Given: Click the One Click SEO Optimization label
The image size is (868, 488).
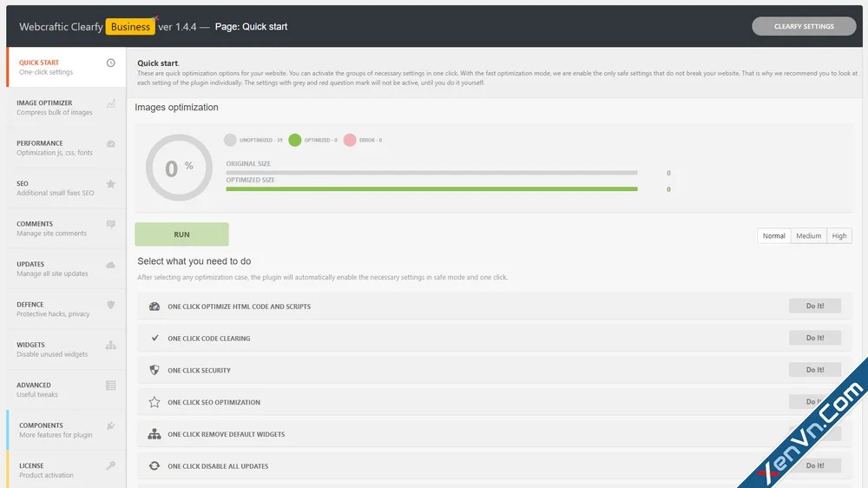Looking at the screenshot, I should click(x=214, y=402).
